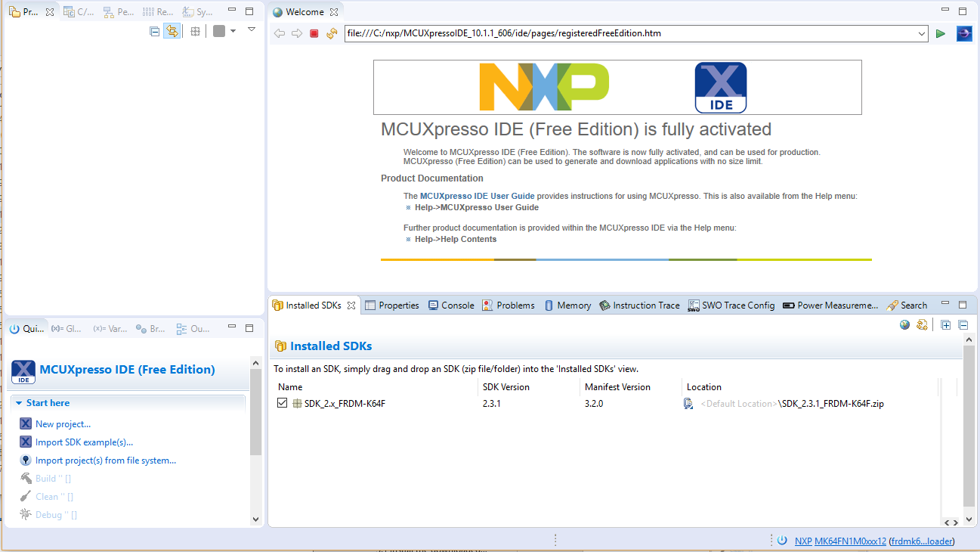Switch to the Console tab
The height and width of the screenshot is (552, 980).
451,305
